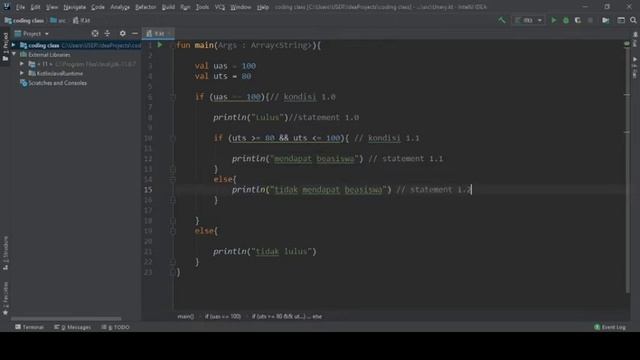Toggle Structure tool window side tab
This screenshot has height=360, width=640.
5,253
